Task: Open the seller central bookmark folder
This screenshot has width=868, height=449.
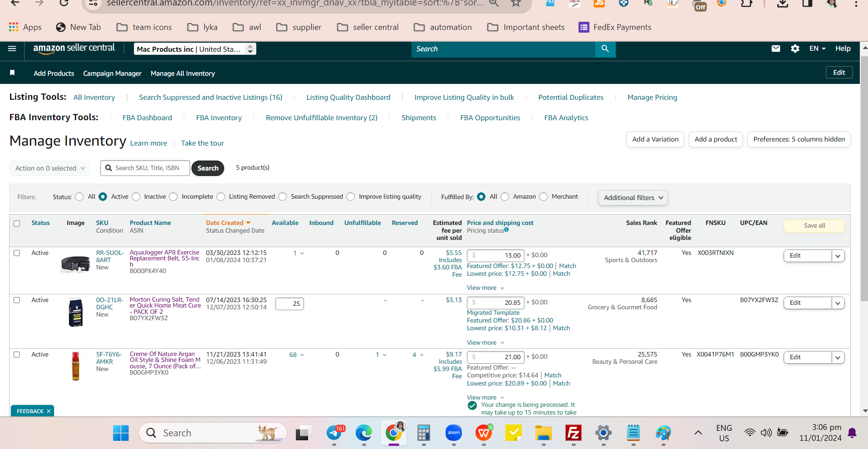Action: pos(368,27)
